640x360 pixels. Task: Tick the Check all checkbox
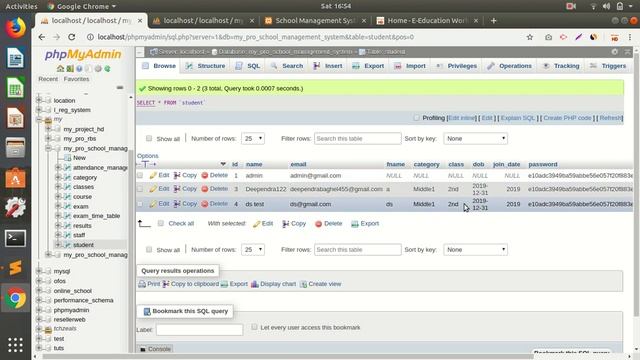[161, 223]
